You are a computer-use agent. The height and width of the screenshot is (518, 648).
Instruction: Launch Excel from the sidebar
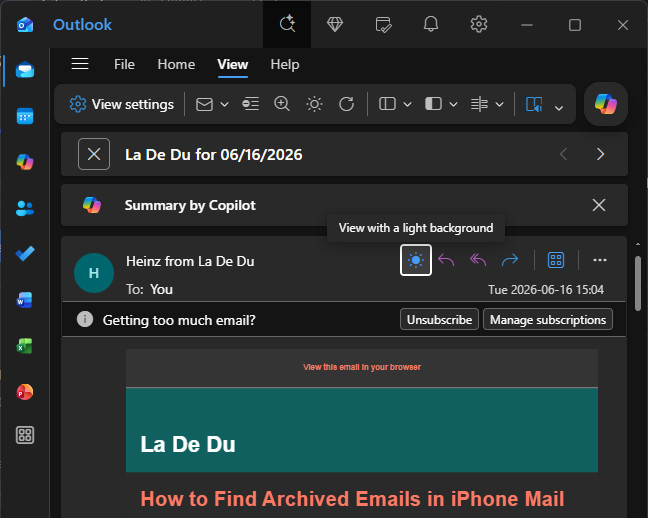pyautogui.click(x=25, y=346)
